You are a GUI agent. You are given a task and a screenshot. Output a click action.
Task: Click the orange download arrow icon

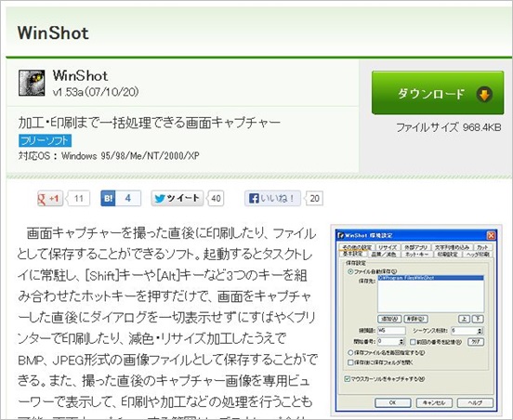point(484,95)
